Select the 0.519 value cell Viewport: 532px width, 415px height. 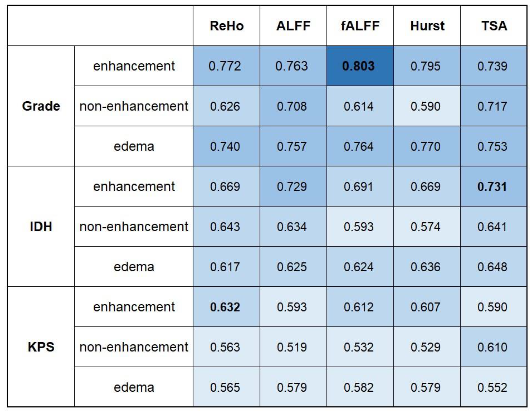pos(292,347)
